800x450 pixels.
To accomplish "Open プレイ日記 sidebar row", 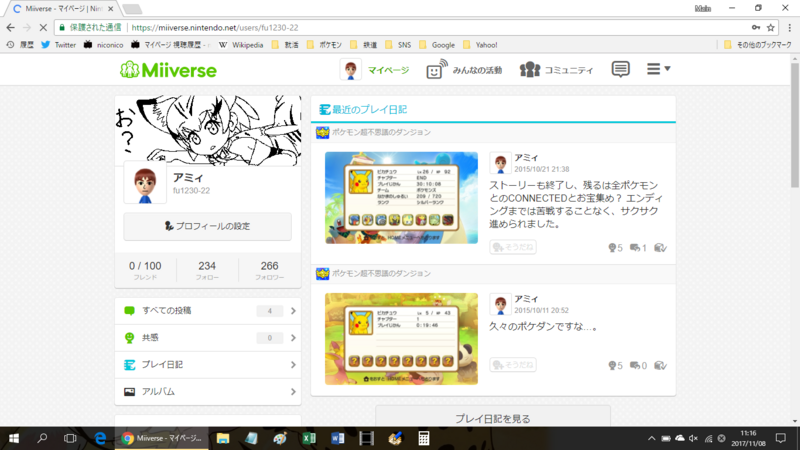I will (x=208, y=365).
